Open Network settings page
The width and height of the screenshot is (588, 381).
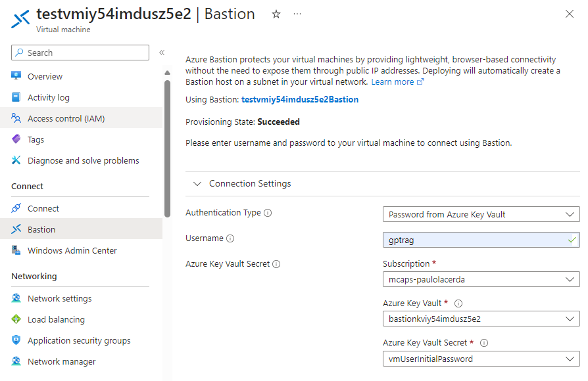tap(81, 298)
